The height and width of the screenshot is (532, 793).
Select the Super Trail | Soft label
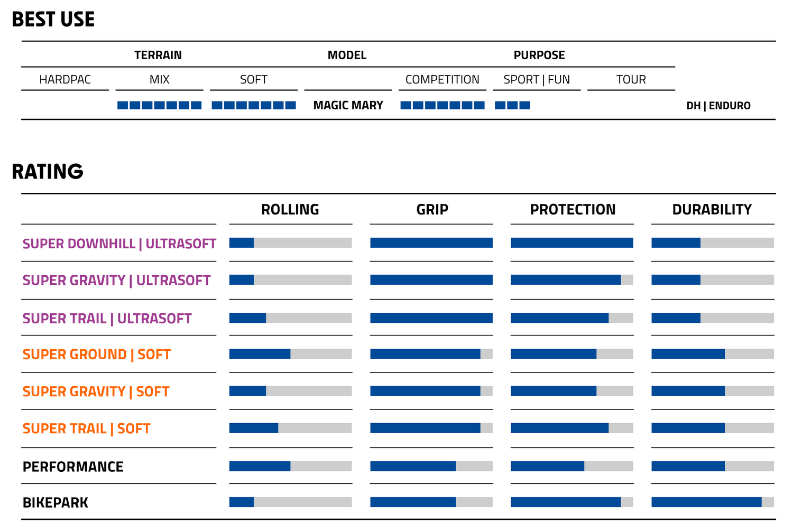86,428
